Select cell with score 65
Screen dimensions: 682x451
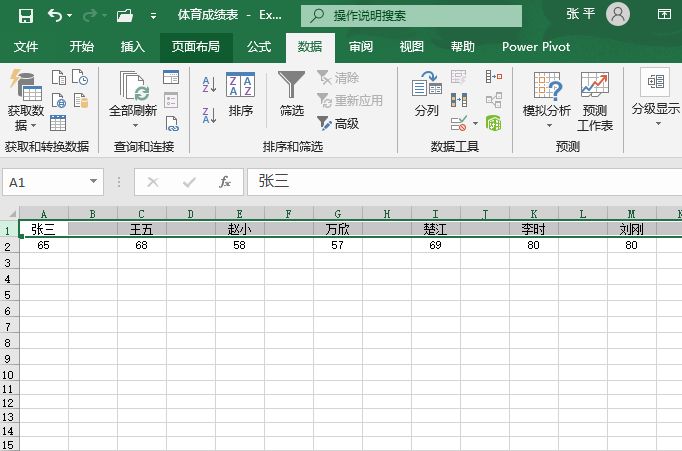pos(43,245)
